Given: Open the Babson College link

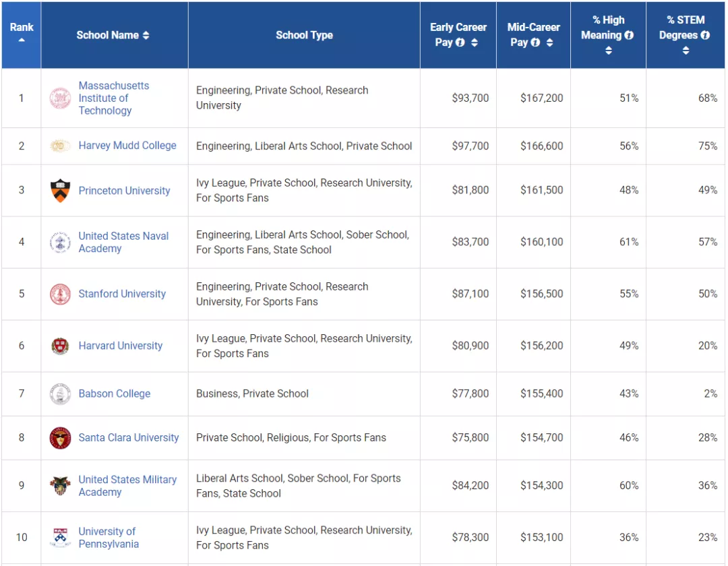Looking at the screenshot, I should click(114, 394).
